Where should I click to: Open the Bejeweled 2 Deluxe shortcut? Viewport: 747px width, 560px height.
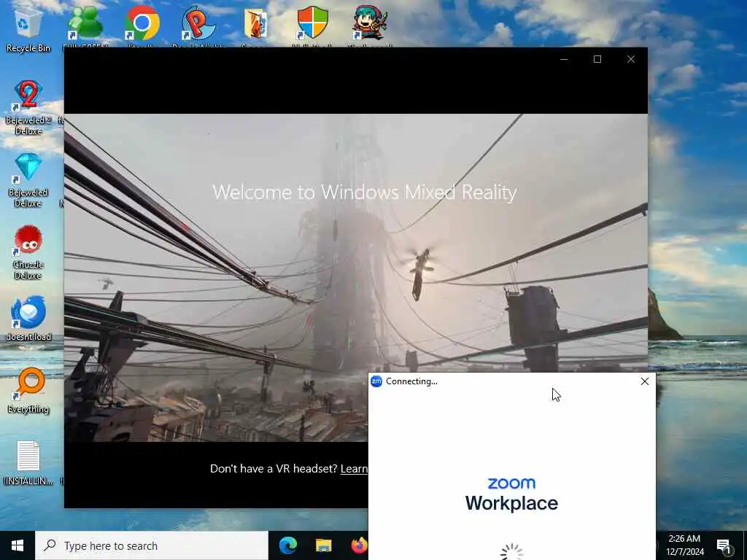pos(28,107)
